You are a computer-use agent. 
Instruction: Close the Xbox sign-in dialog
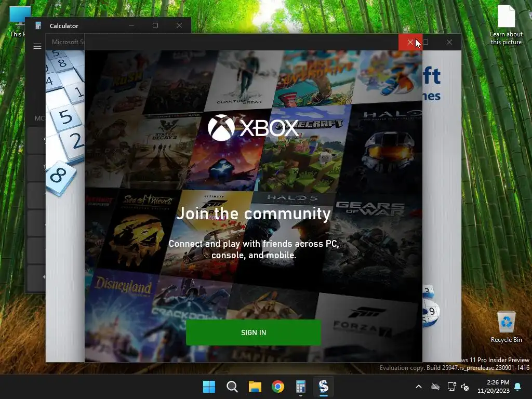410,42
